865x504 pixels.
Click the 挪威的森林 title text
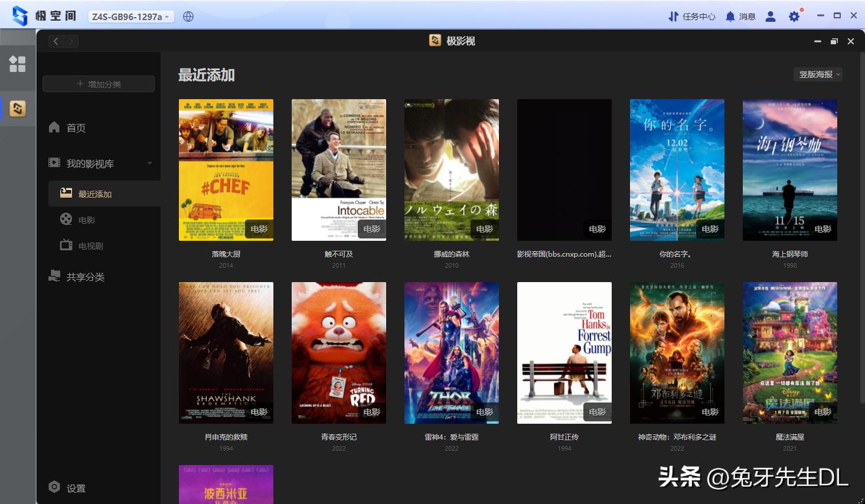[x=452, y=254]
